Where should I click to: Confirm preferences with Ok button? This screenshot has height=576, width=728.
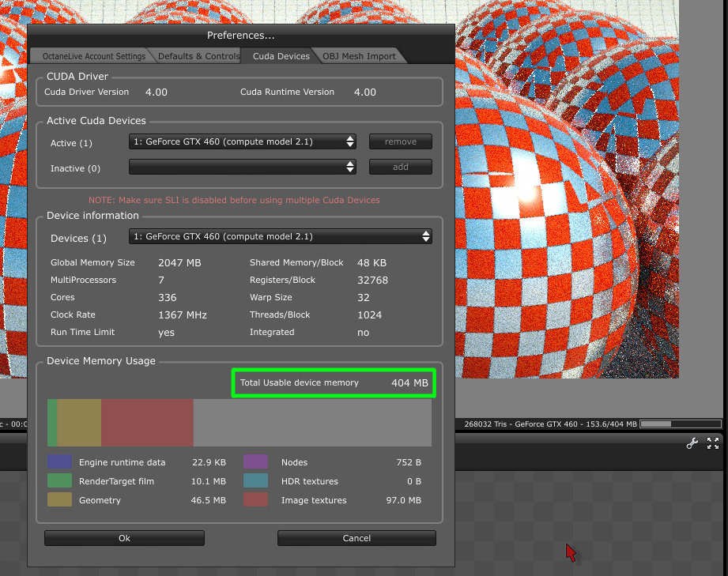(x=124, y=538)
